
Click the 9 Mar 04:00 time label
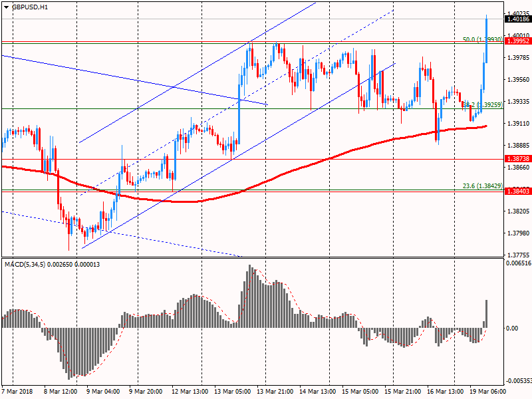[103, 392]
